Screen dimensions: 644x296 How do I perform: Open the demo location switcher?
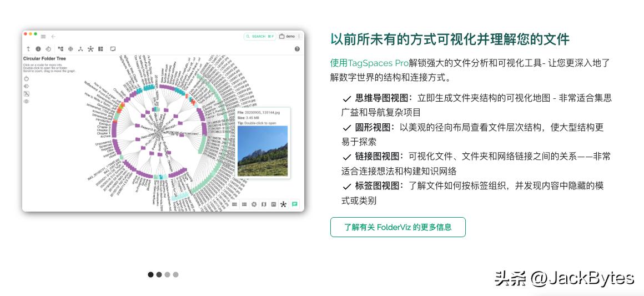point(287,37)
